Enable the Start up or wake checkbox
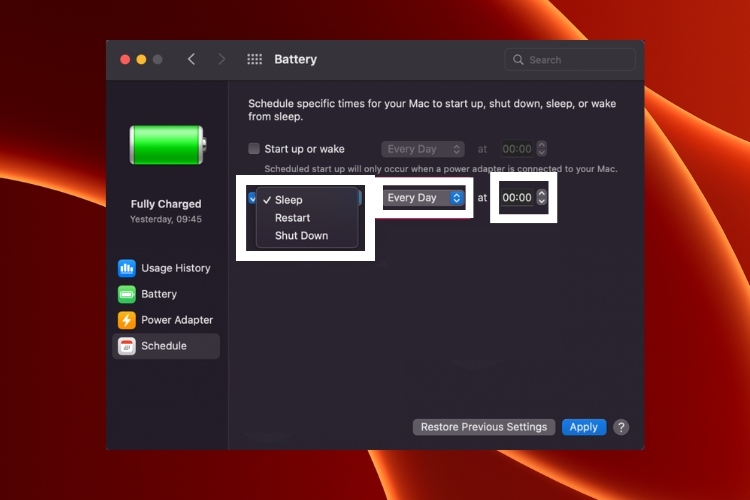The height and width of the screenshot is (500, 750). point(254,149)
